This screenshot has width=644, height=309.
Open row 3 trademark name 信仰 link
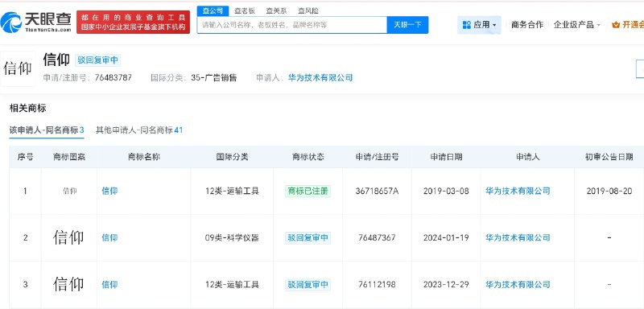[109, 284]
